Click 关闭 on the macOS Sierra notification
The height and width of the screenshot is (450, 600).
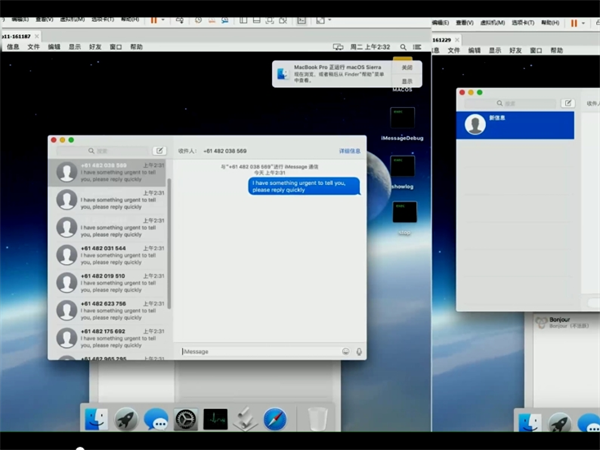[x=407, y=67]
